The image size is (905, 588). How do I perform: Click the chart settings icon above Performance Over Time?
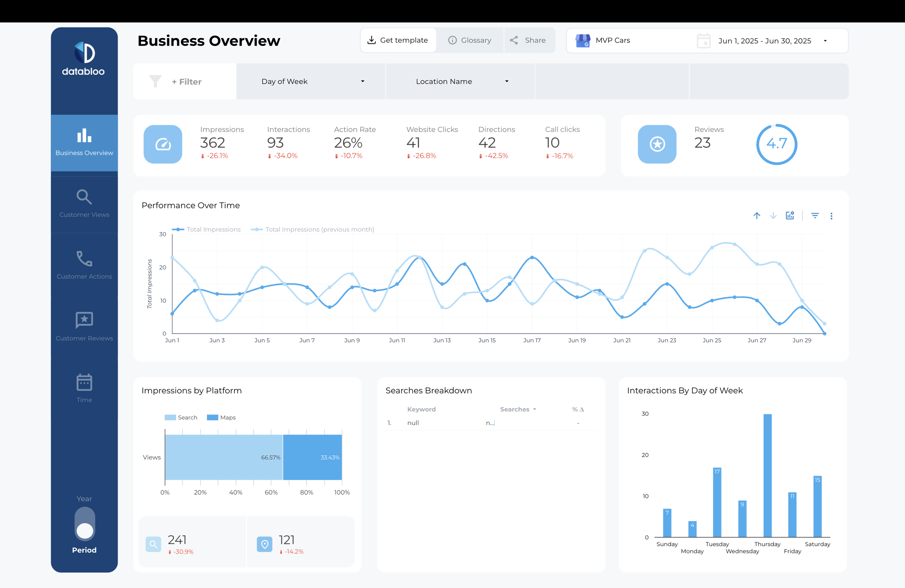tap(790, 215)
